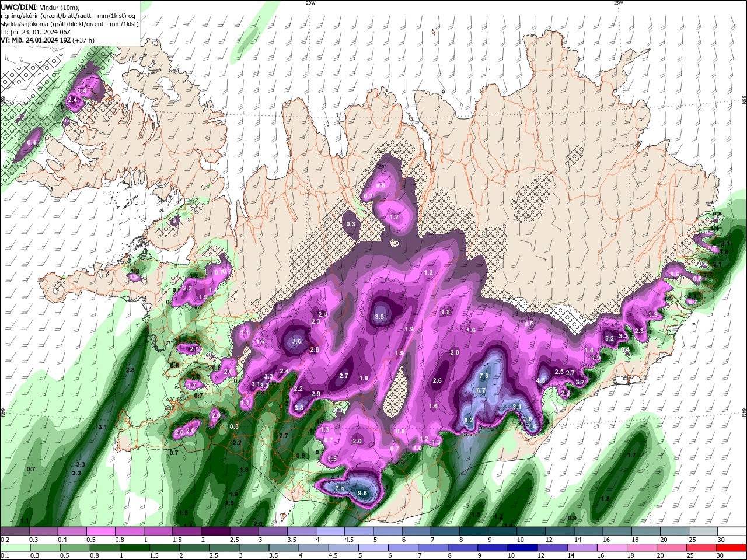747x560 pixels.
Task: Click the 9.6 precipitation value on the south coast
Action: (x=362, y=494)
